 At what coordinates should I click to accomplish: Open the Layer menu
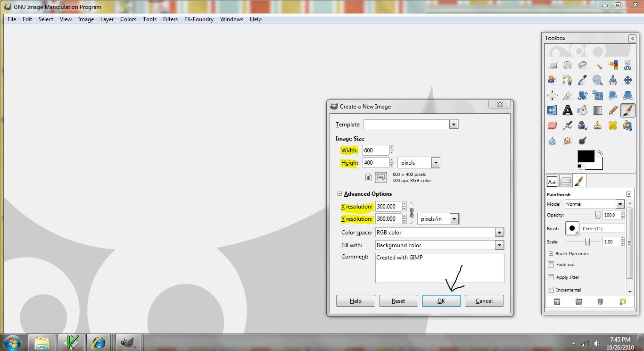click(x=107, y=19)
